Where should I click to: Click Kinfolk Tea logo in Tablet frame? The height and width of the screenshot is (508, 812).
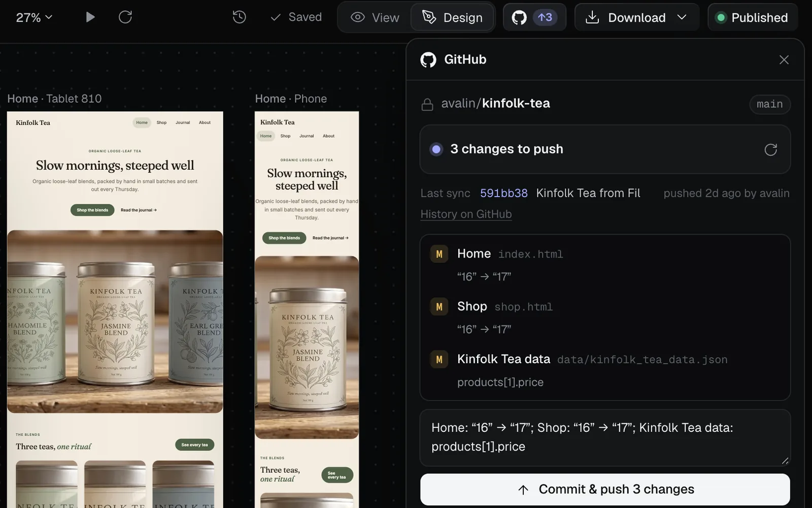(33, 122)
